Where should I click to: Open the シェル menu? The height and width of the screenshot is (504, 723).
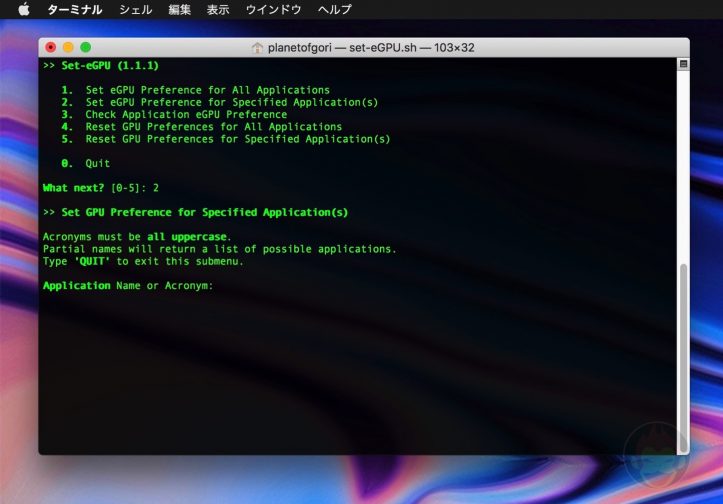[x=135, y=9]
